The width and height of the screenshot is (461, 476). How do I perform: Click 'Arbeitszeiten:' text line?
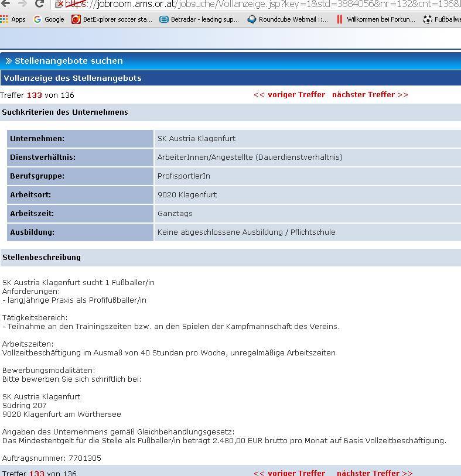pos(28,344)
